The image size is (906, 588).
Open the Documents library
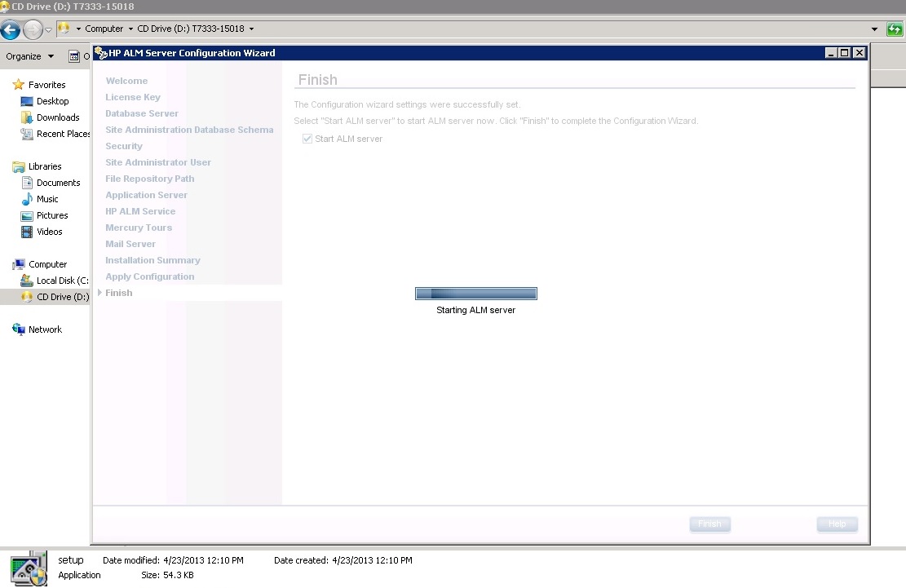point(59,183)
